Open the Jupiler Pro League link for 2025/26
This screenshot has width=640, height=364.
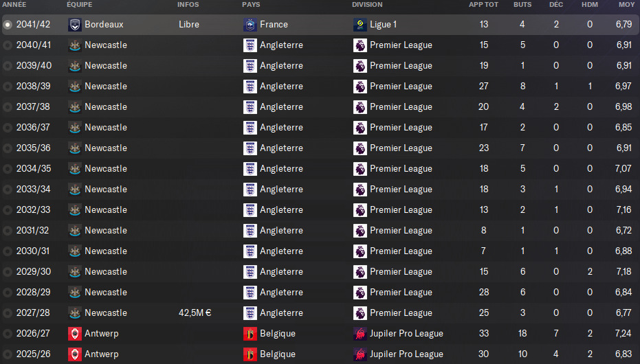(x=406, y=354)
